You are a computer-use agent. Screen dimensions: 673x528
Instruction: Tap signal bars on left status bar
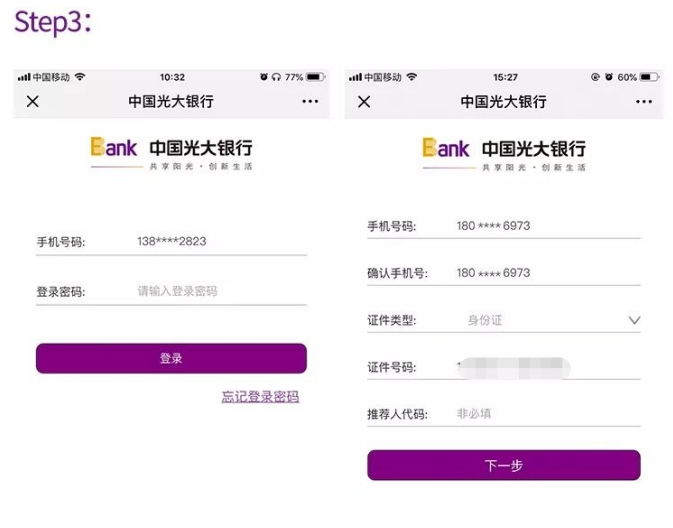click(24, 77)
